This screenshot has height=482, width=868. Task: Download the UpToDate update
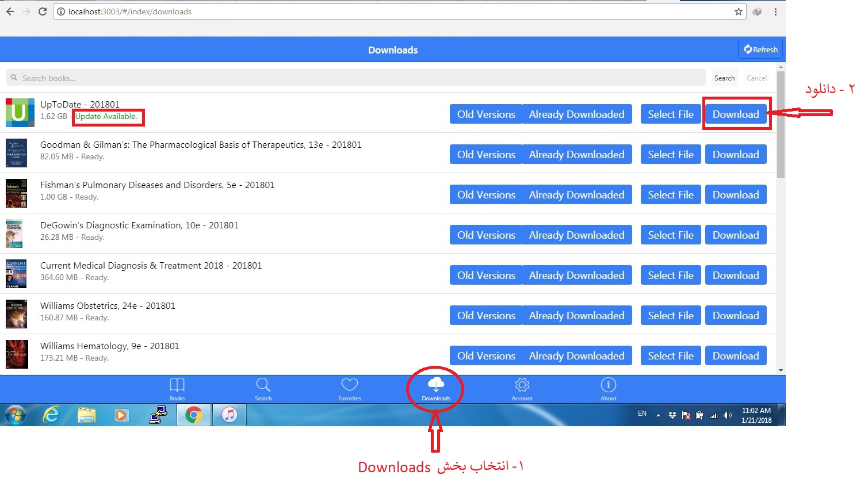736,114
